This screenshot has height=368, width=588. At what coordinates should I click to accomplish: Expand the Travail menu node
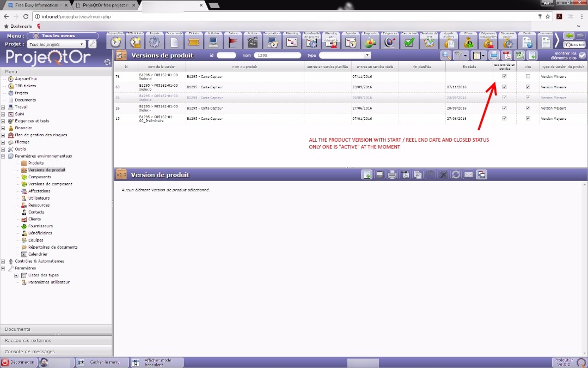pyautogui.click(x=4, y=107)
